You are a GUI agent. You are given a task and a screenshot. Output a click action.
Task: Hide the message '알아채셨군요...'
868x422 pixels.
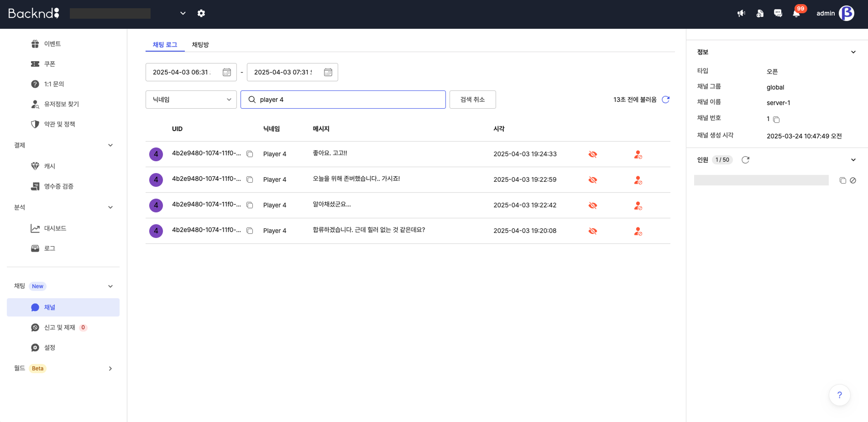tap(593, 206)
